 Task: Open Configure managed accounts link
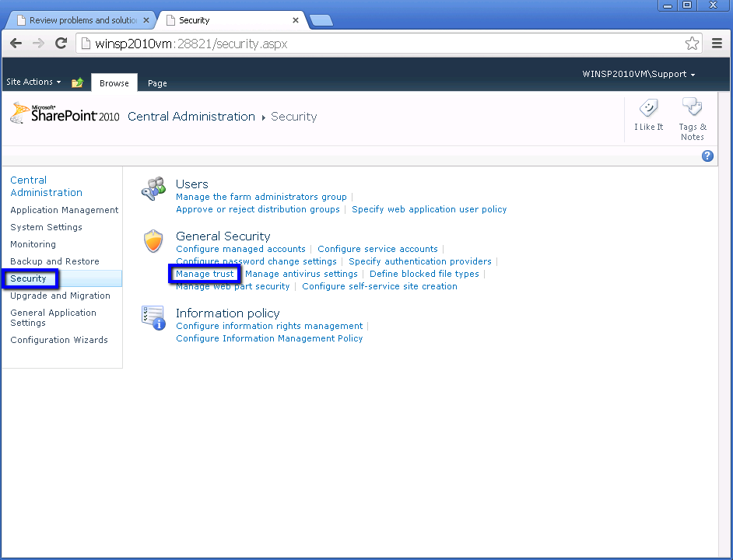click(x=240, y=249)
